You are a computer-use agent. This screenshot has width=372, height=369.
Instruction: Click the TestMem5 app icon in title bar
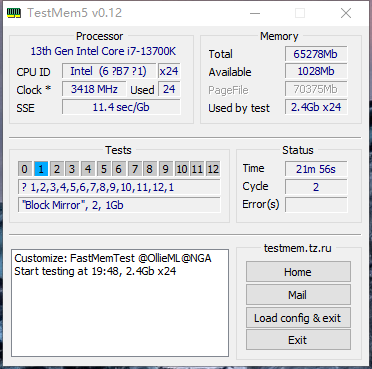[x=14, y=13]
